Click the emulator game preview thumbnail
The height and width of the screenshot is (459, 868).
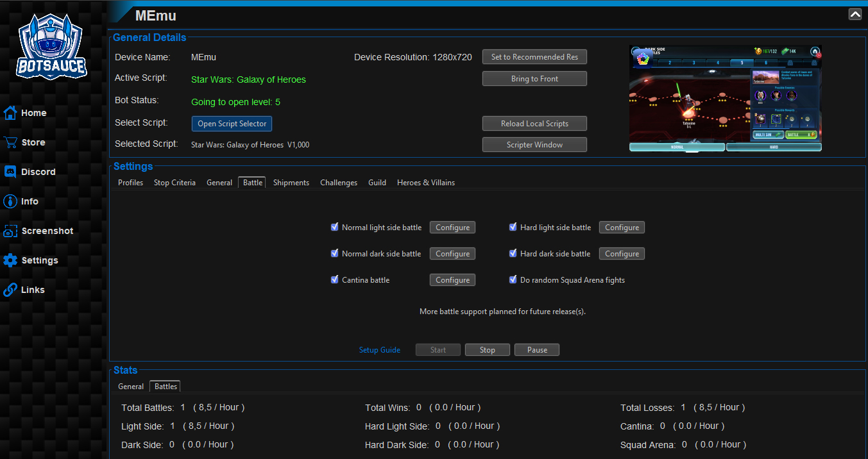point(725,99)
